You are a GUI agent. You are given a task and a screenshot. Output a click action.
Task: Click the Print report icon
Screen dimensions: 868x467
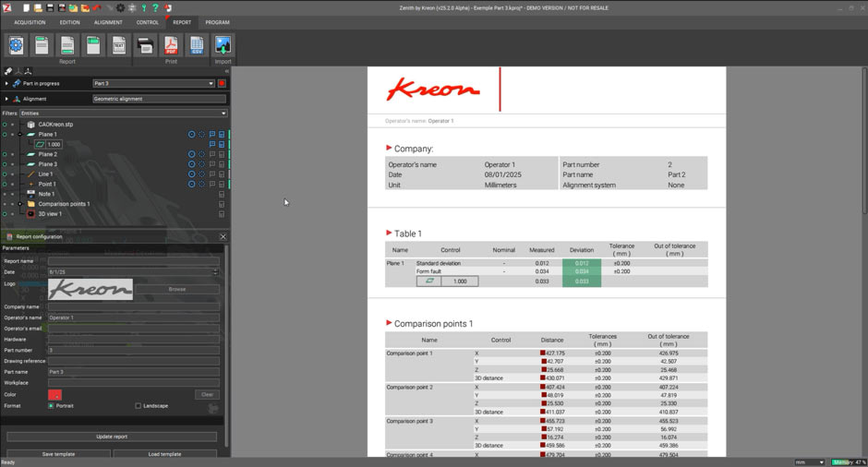[145, 44]
